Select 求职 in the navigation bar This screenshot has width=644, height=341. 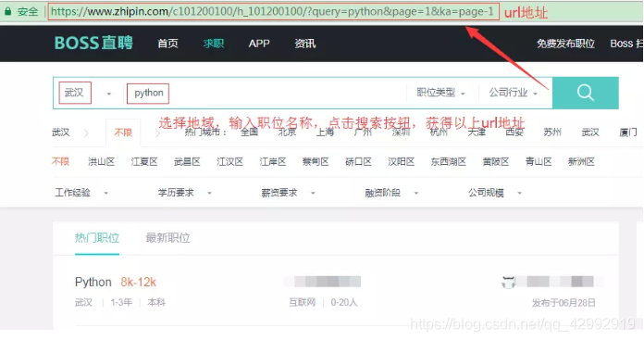click(214, 44)
